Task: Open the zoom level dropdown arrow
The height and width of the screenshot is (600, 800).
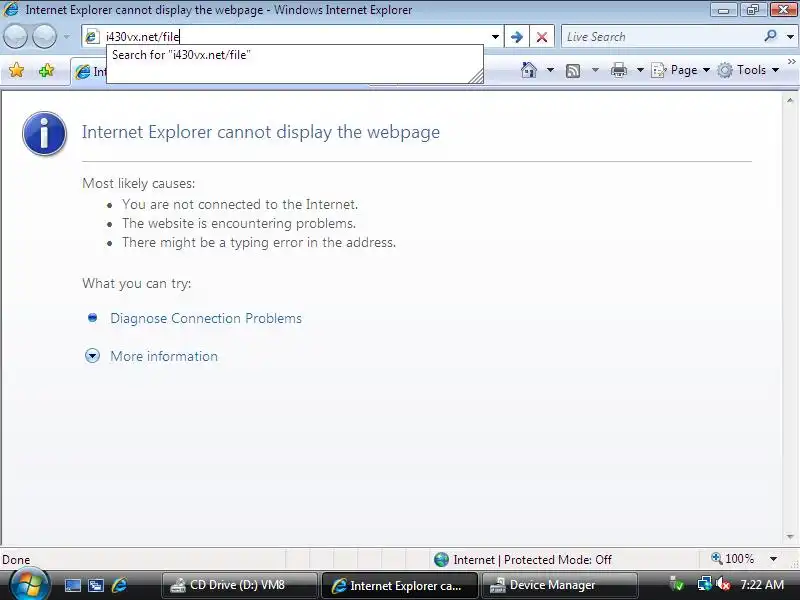Action: 773,559
